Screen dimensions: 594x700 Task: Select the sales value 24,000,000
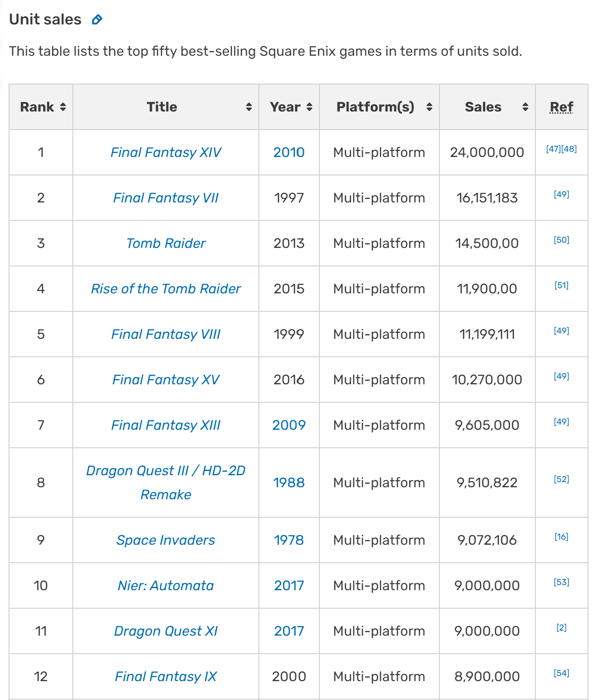487,152
